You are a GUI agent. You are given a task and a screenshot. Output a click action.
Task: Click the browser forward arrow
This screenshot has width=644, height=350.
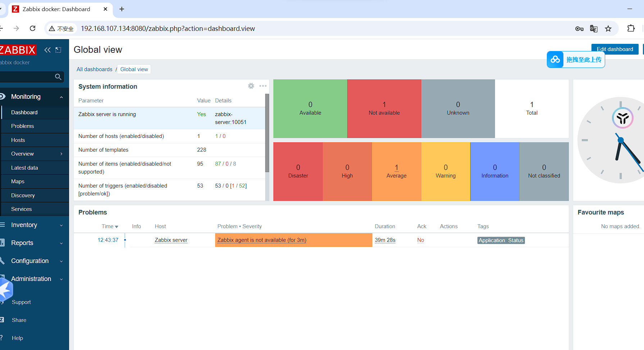(16, 28)
